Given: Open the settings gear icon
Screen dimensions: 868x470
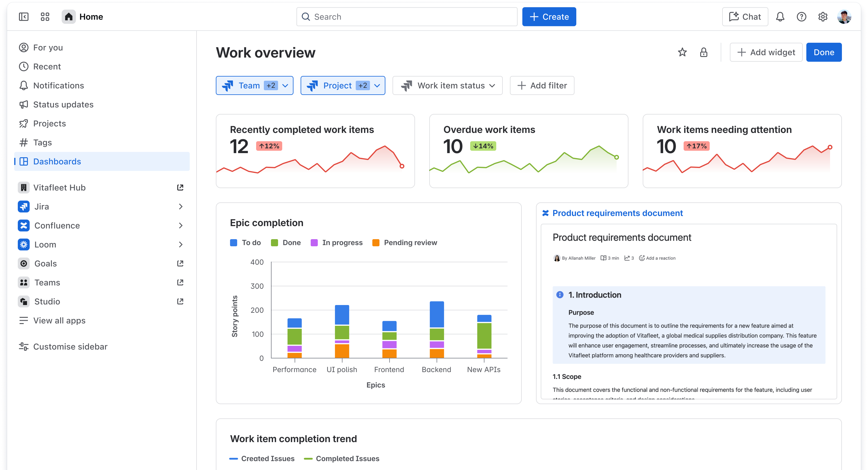Looking at the screenshot, I should pos(823,17).
